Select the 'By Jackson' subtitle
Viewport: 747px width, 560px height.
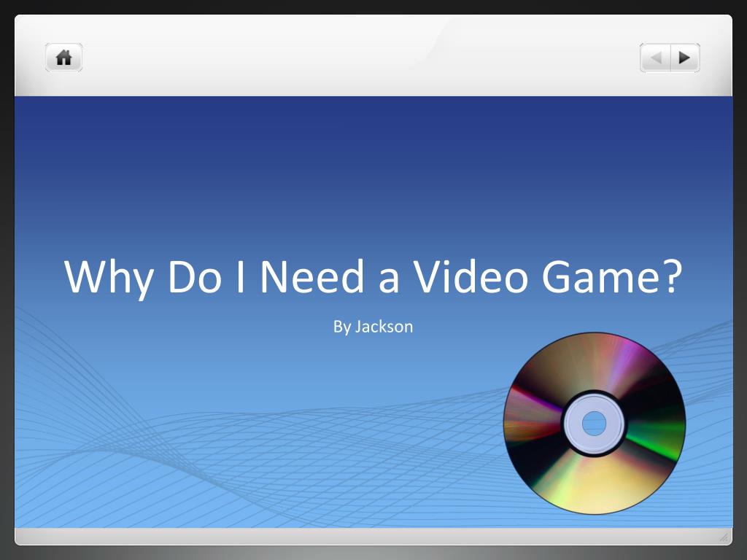373,327
